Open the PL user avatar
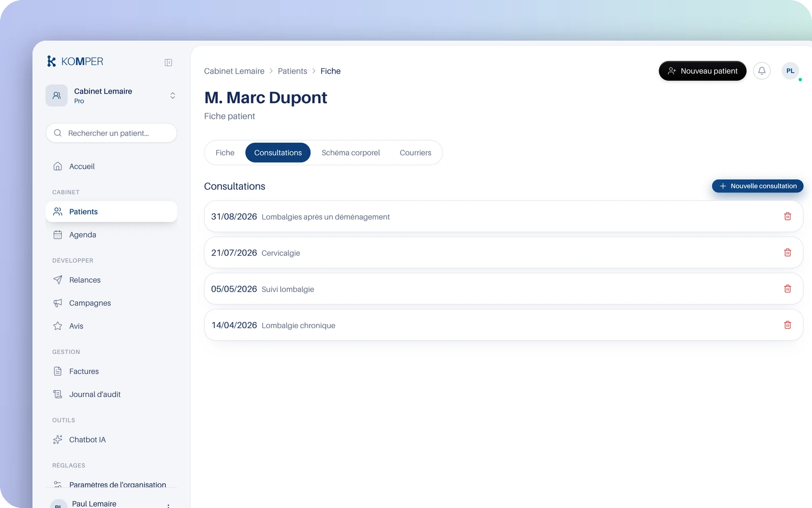812x508 pixels. [x=790, y=71]
